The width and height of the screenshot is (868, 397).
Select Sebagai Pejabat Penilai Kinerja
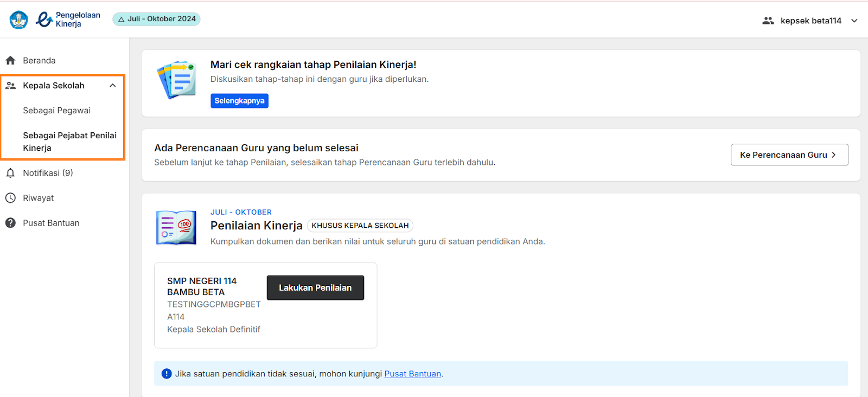[69, 142]
